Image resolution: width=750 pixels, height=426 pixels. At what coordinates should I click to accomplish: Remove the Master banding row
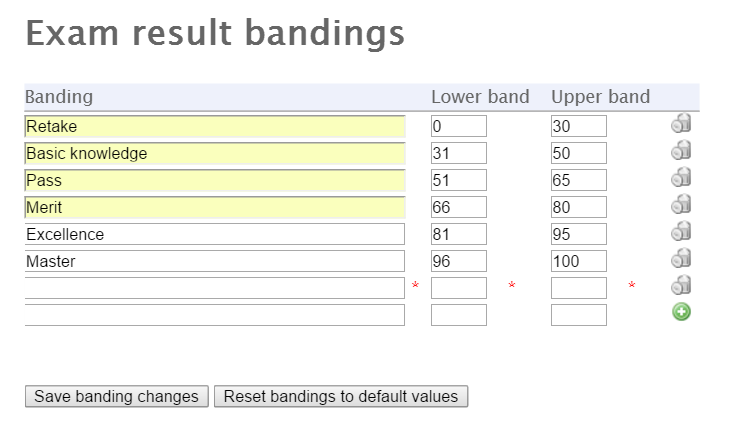(x=681, y=259)
